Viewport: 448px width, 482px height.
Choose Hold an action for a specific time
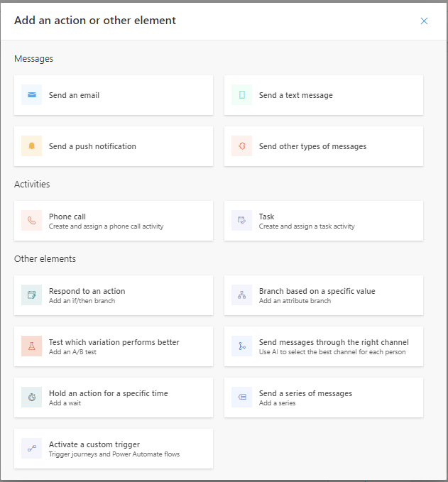pos(108,393)
